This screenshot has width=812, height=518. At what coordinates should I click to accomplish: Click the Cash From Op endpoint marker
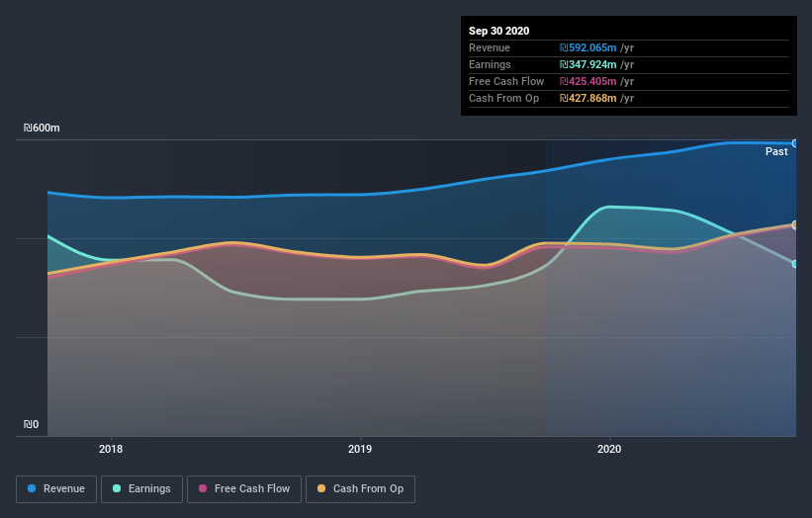pyautogui.click(x=794, y=224)
